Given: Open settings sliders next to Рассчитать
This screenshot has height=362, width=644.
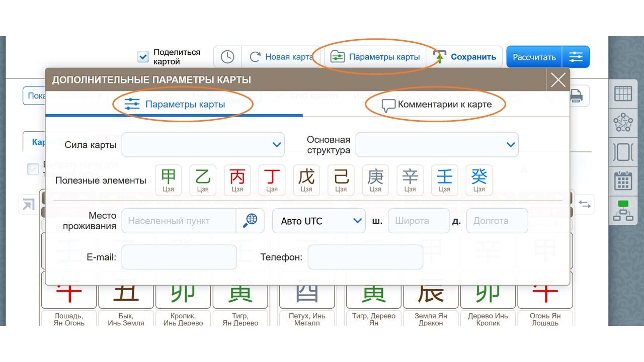Looking at the screenshot, I should tap(576, 57).
